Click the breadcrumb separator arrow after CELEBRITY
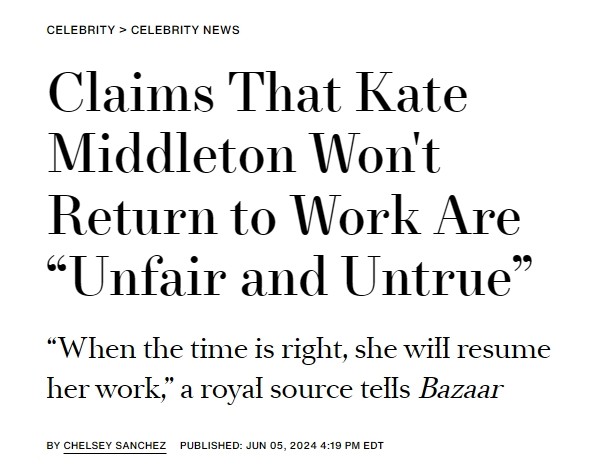Viewport: 610px width, 465px height. [123, 30]
